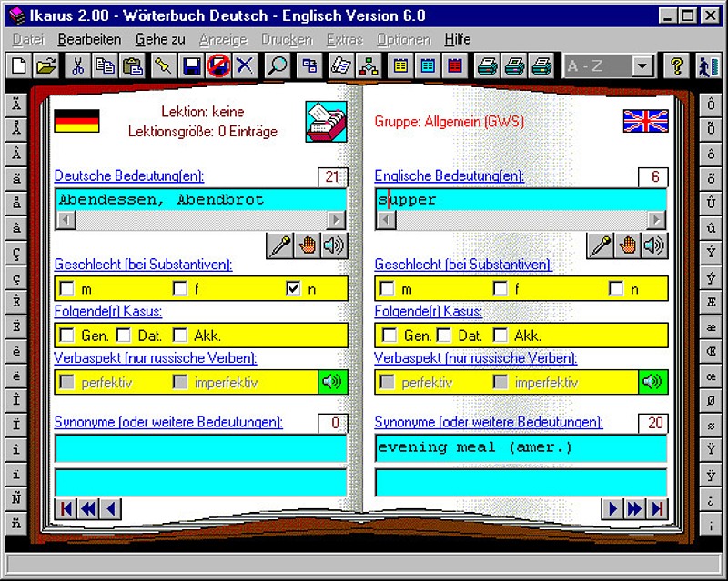Open the yellow table toolbar icon
The height and width of the screenshot is (581, 728).
click(400, 65)
